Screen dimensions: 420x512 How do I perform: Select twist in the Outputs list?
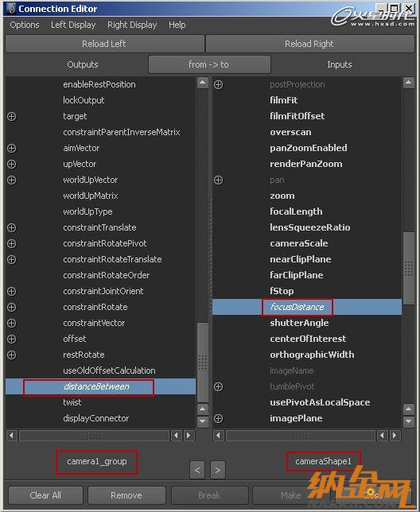[x=72, y=402]
